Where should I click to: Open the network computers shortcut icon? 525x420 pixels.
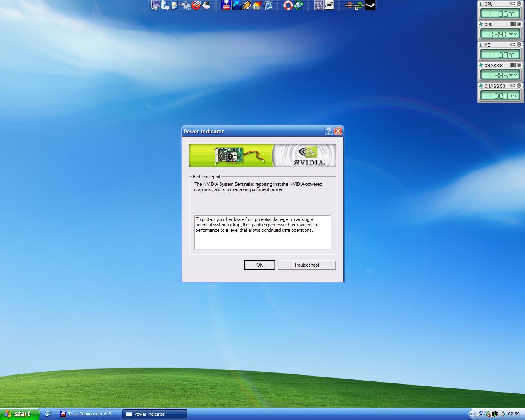(165, 5)
